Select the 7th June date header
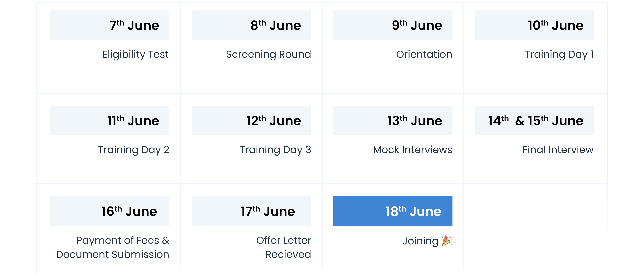Viewport: 644px width, 277px height. (x=110, y=25)
